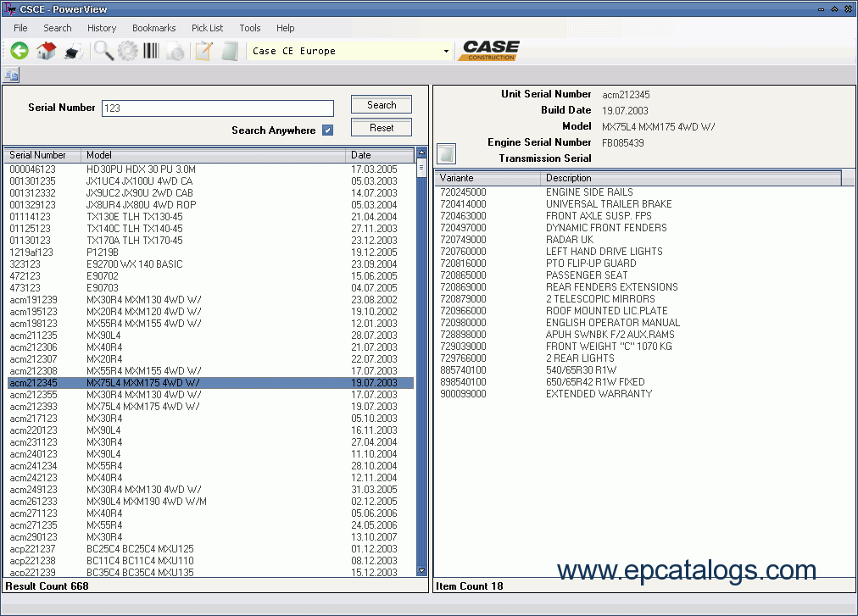Image resolution: width=858 pixels, height=616 pixels.
Task: Click the results list scrollbar thumb
Action: pos(421,167)
